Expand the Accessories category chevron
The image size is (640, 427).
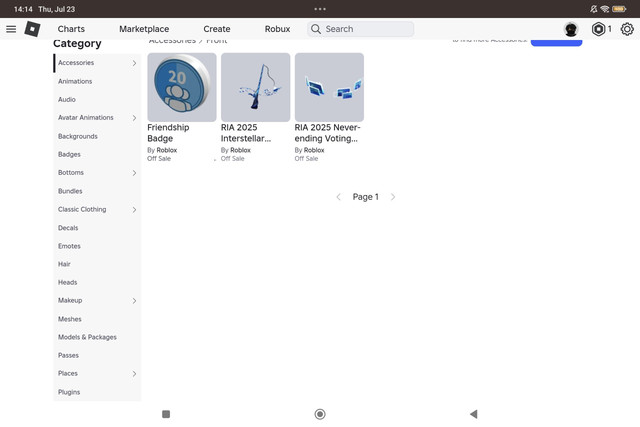point(134,63)
